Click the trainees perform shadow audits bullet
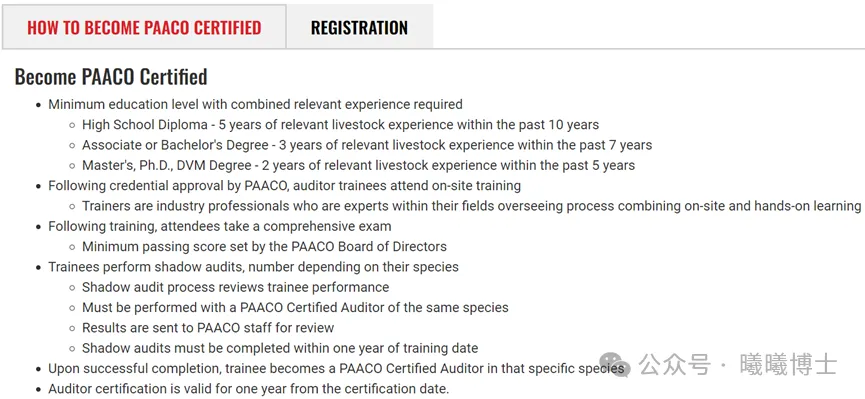Image resolution: width=865 pixels, height=399 pixels. tap(253, 267)
